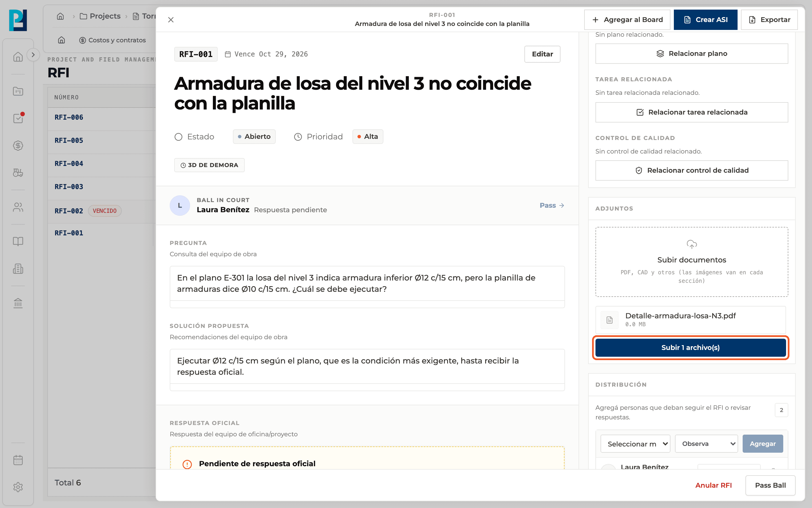Viewport: 812px width, 508px height.
Task: Close the RFI-001 detail panel
Action: coord(171,20)
